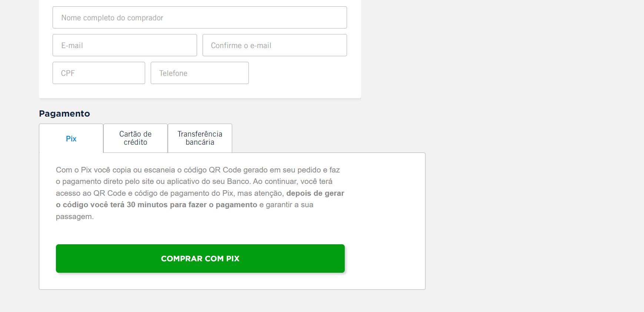Image resolution: width=644 pixels, height=312 pixels.
Task: Activate the Telefone input box
Action: pos(200,73)
